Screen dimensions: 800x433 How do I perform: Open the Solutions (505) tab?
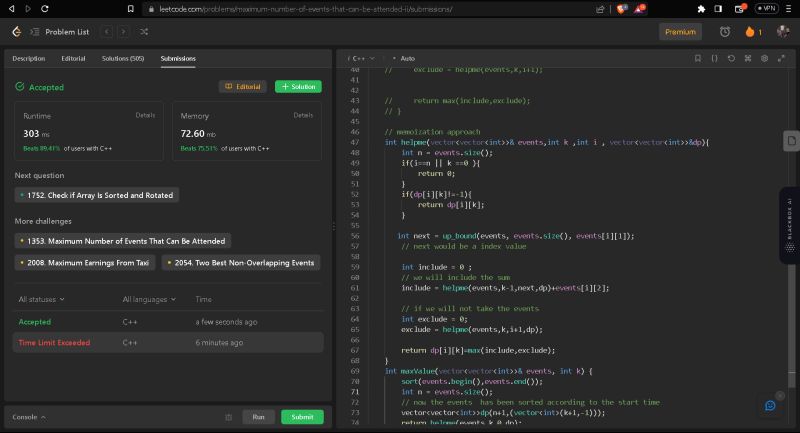123,59
